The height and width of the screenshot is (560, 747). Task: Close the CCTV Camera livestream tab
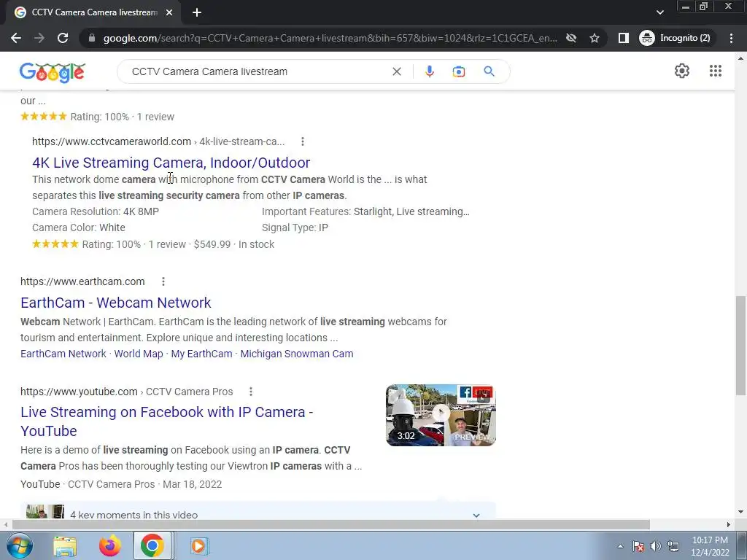click(x=169, y=12)
